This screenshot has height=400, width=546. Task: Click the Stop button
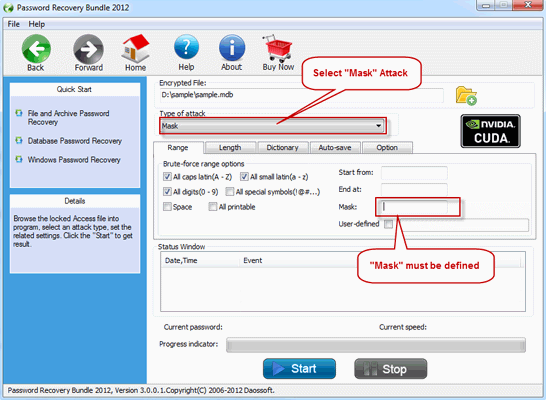click(390, 369)
